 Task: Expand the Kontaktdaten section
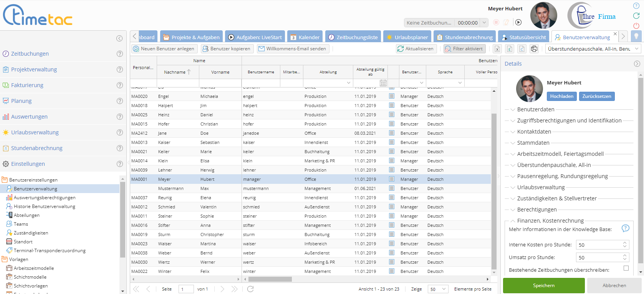click(x=534, y=132)
